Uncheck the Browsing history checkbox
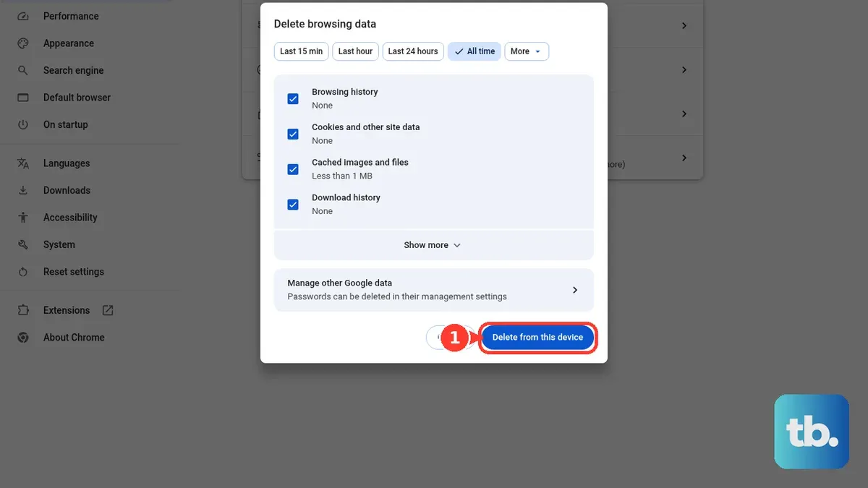Image resolution: width=868 pixels, height=488 pixels. [x=293, y=98]
